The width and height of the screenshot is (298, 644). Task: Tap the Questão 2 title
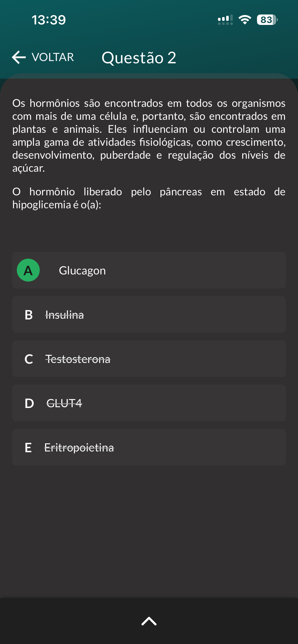tap(139, 58)
